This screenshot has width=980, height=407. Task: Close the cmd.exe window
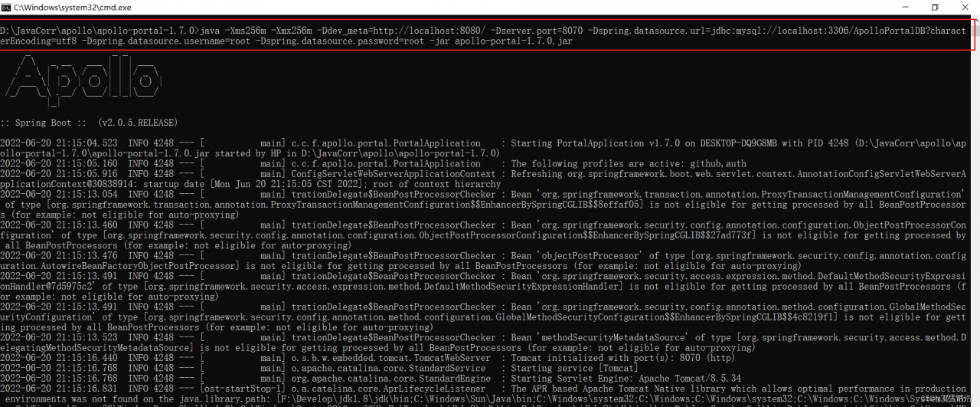coord(964,7)
